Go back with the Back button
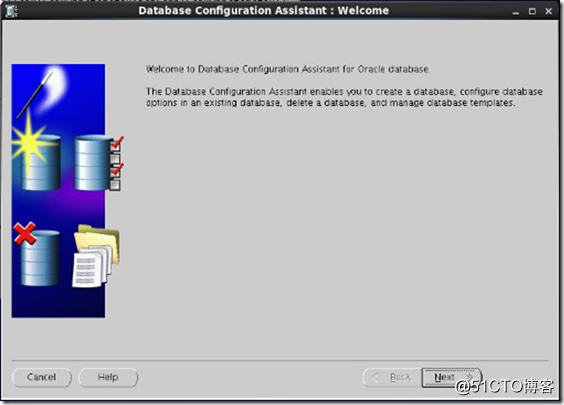 tap(392, 377)
